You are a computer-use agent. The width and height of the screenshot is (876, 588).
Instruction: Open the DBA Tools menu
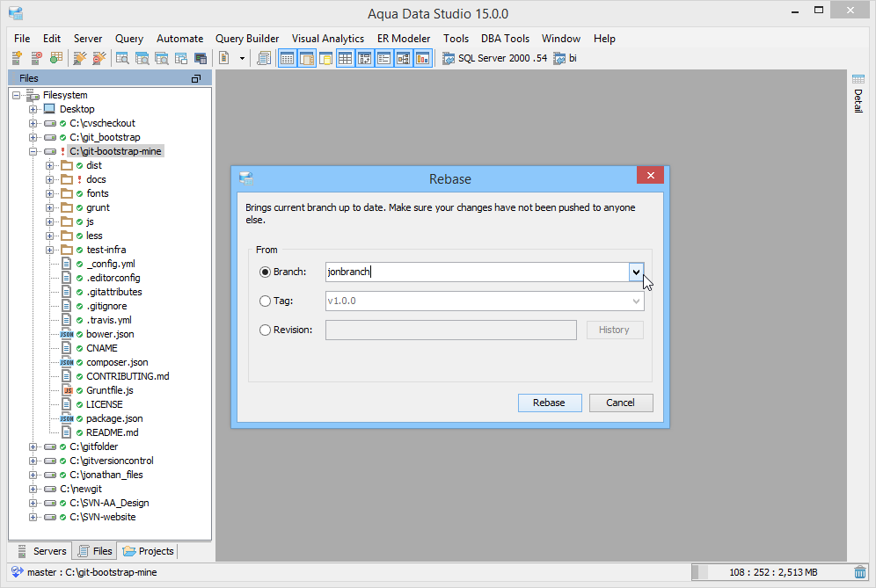click(x=506, y=39)
